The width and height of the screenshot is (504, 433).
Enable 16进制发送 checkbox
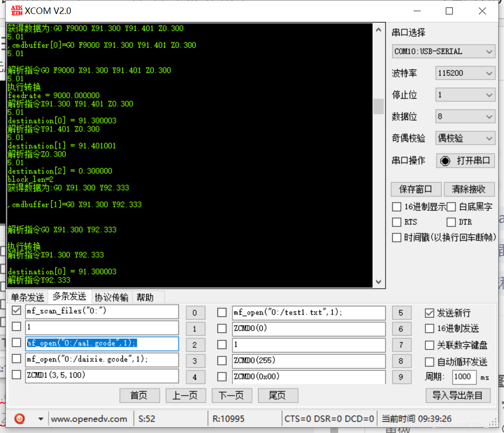click(429, 329)
